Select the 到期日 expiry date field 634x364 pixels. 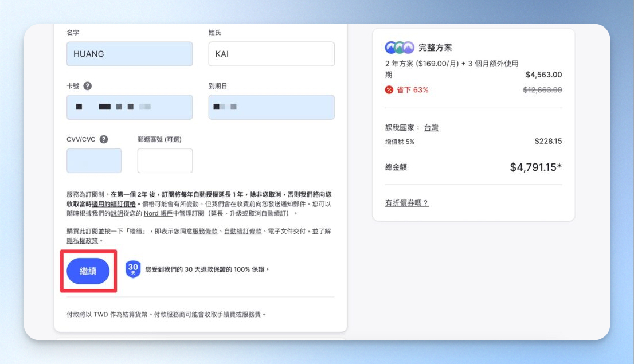pos(271,107)
